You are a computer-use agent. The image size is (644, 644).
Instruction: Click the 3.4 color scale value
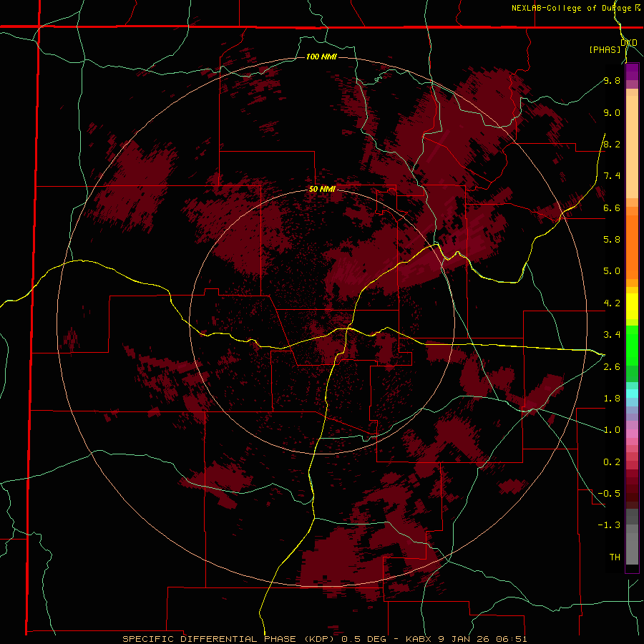[x=612, y=335]
